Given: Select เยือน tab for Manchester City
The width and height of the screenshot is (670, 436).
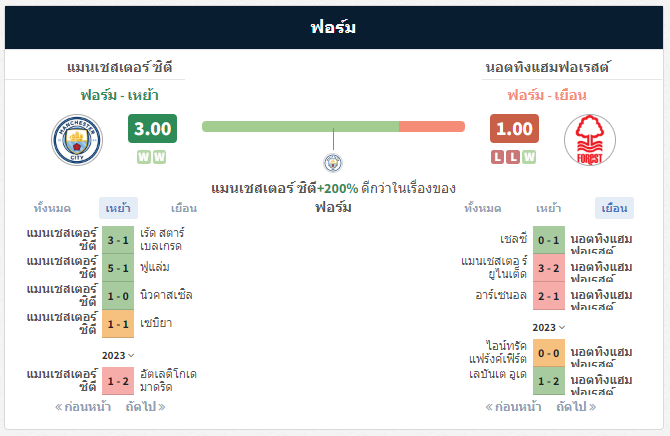Looking at the screenshot, I should pos(184,208).
